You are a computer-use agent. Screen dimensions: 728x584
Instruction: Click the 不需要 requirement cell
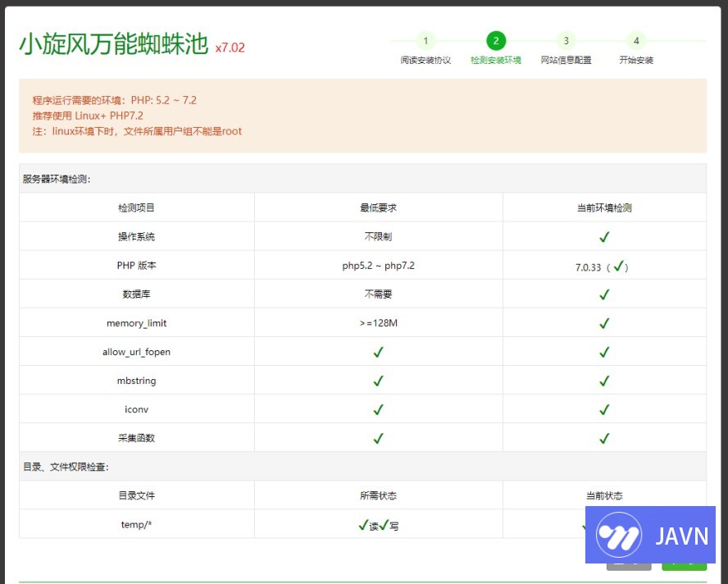[379, 294]
